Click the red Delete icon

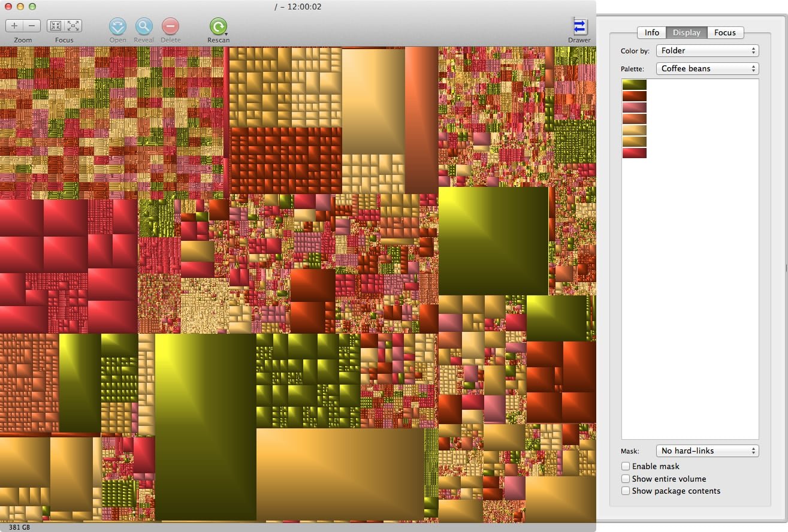coord(170,26)
